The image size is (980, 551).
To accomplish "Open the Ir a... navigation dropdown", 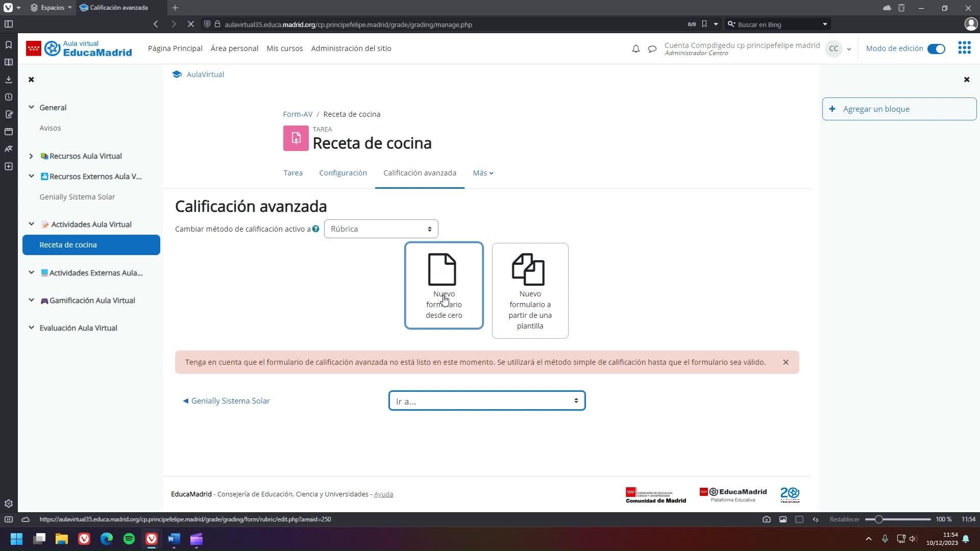I will [486, 401].
